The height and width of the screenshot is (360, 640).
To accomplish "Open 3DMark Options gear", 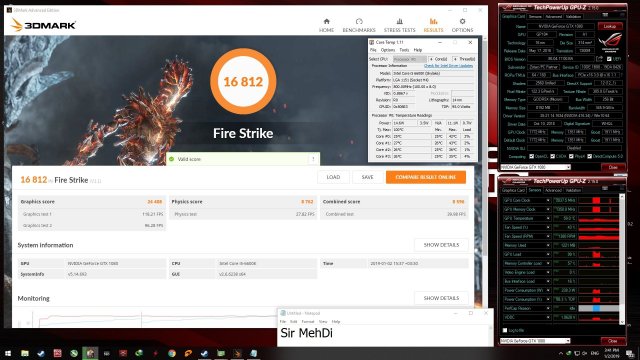I will tap(462, 25).
